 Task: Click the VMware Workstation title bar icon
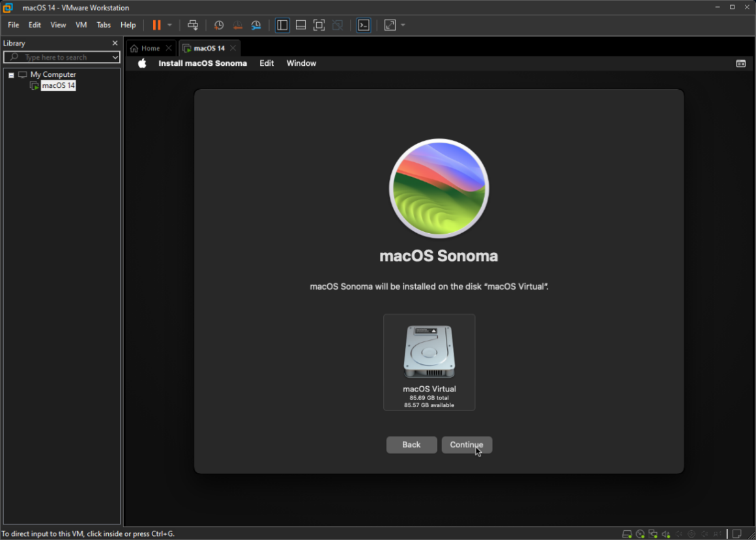click(x=8, y=8)
